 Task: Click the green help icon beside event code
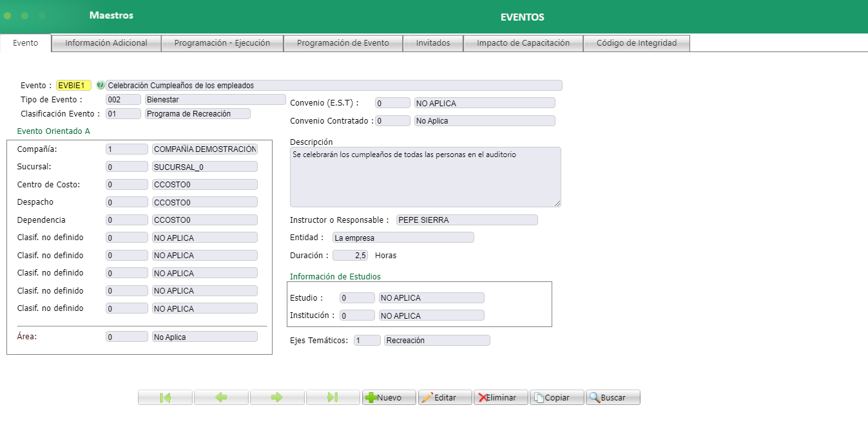pyautogui.click(x=100, y=85)
